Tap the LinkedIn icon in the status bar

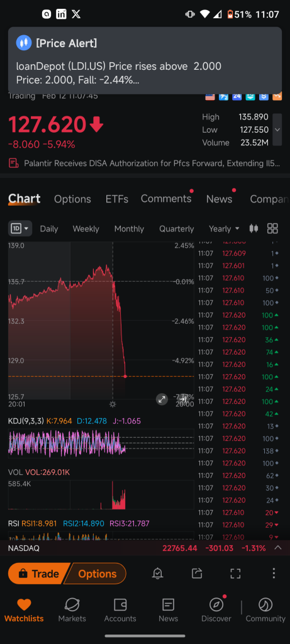(x=61, y=14)
